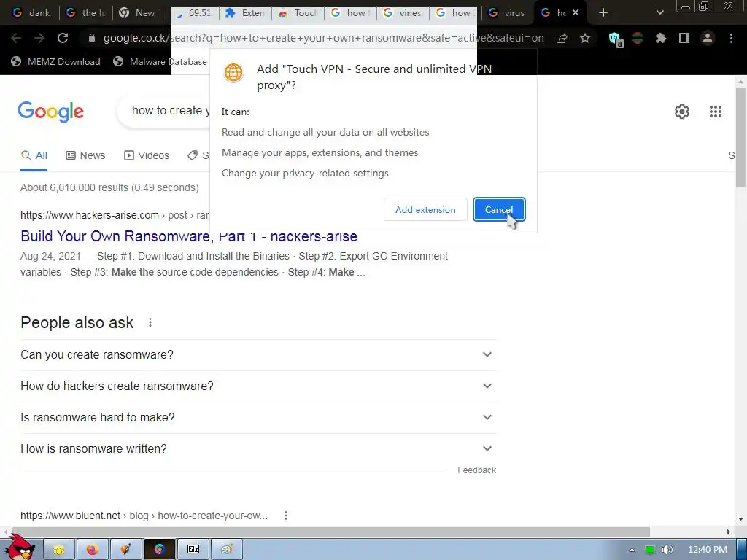Image resolution: width=747 pixels, height=560 pixels.
Task: Open the Google apps grid
Action: point(716,112)
